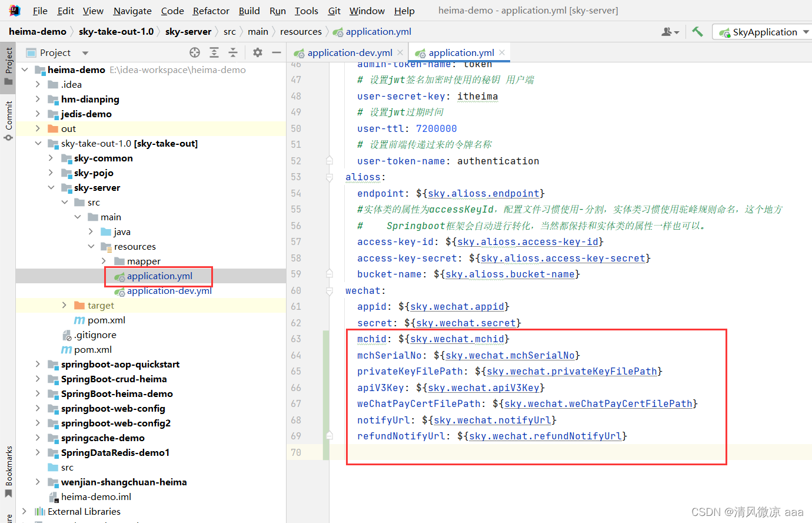Click the IntelliJ IDEA logo icon

[15, 11]
